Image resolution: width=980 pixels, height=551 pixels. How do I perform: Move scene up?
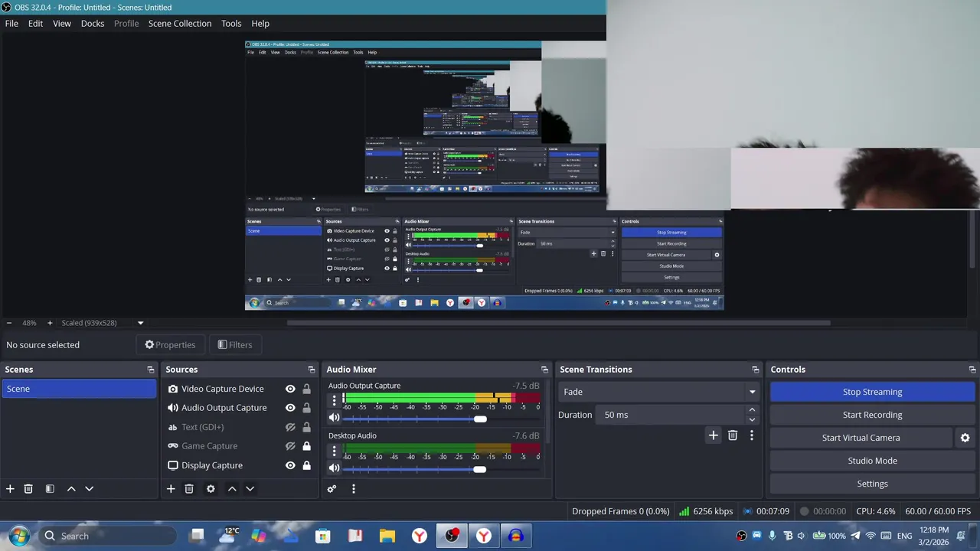pyautogui.click(x=71, y=489)
